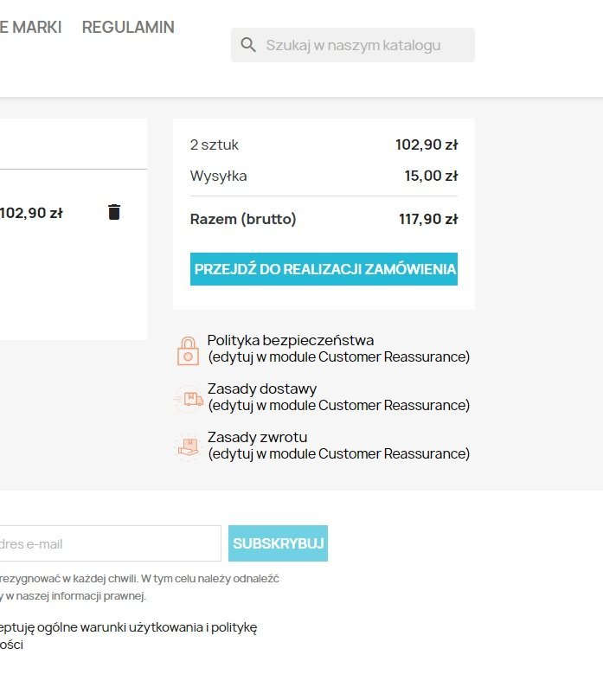
Task: Open the MARKI menu item
Action: [30, 27]
